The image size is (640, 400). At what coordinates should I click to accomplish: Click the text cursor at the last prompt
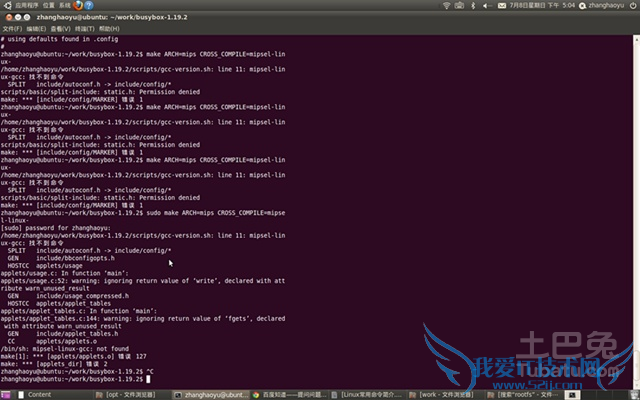click(x=148, y=379)
